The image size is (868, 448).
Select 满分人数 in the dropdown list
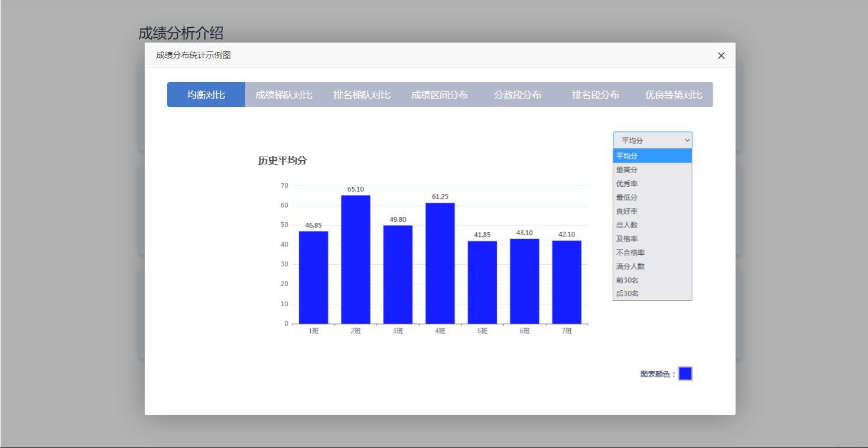652,267
